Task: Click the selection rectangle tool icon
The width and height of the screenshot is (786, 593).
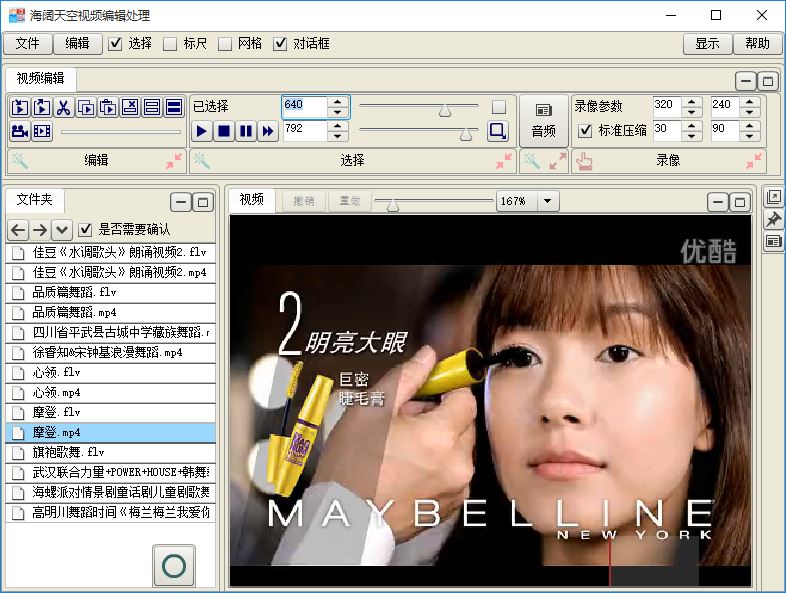Action: 498,131
